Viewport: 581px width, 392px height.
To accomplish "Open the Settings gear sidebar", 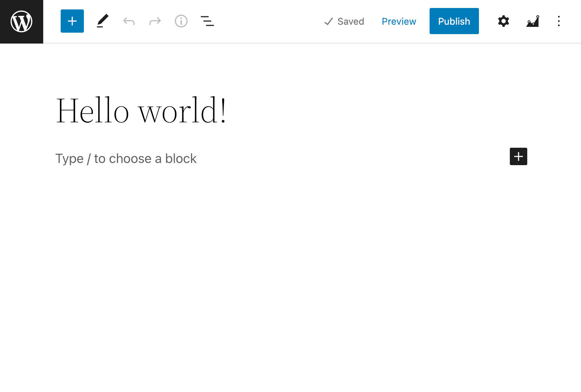I will point(504,21).
